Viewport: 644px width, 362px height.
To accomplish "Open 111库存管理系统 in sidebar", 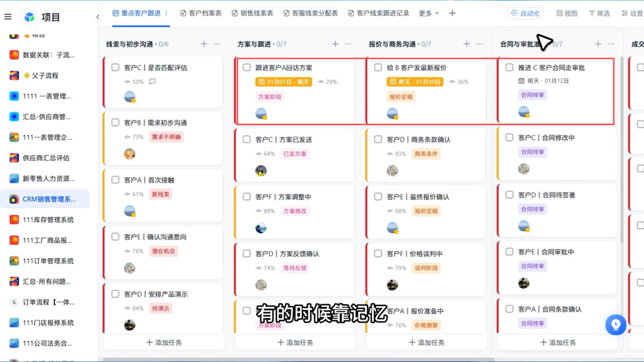I will [x=45, y=220].
